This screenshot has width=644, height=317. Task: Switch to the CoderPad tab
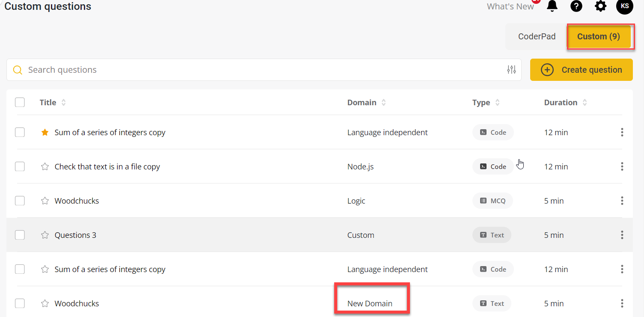click(x=537, y=36)
